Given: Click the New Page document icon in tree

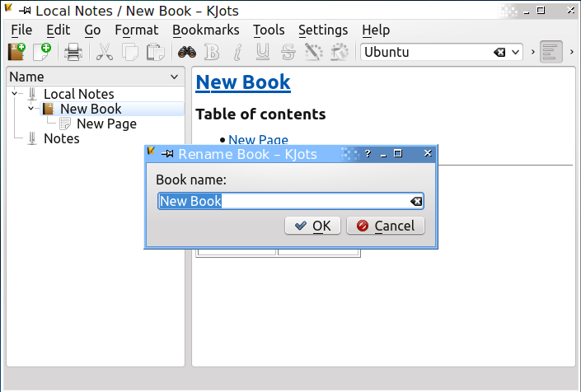Looking at the screenshot, I should 65,124.
